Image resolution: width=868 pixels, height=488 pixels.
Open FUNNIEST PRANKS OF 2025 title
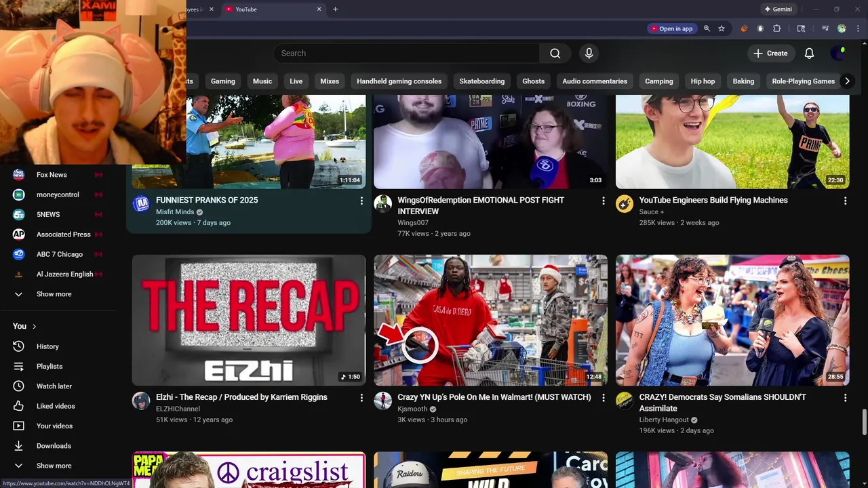tap(207, 200)
